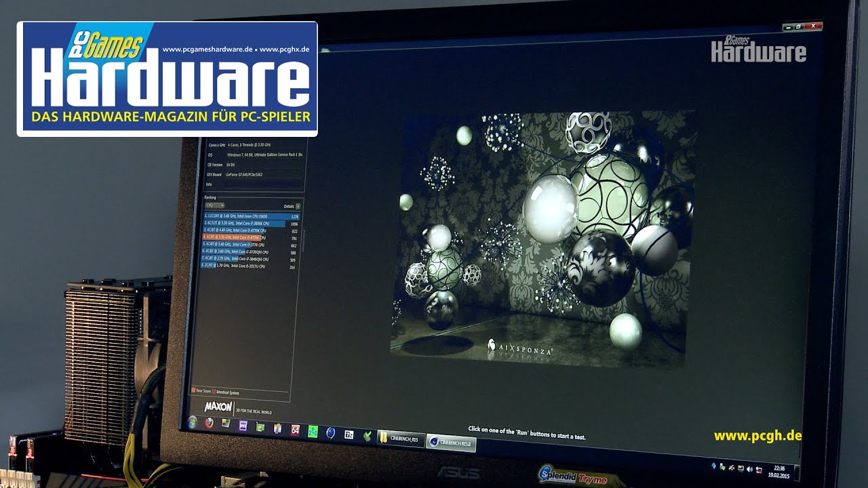The image size is (868, 488).
Task: Open the tray clock showing 22:36
Action: tap(778, 472)
